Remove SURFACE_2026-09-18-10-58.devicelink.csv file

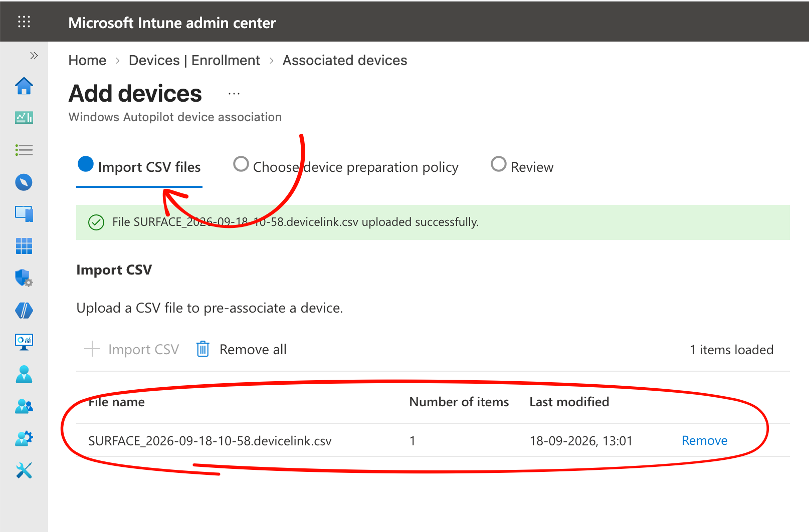(x=704, y=440)
